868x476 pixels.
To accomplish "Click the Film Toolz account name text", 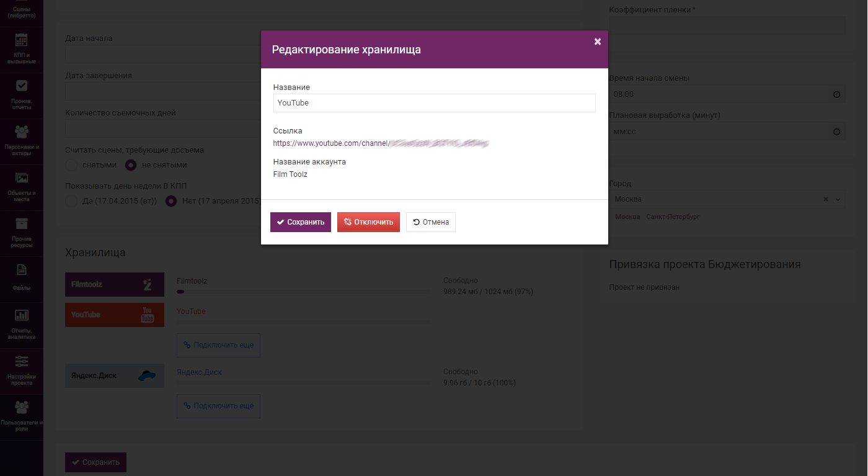I will (x=290, y=174).
